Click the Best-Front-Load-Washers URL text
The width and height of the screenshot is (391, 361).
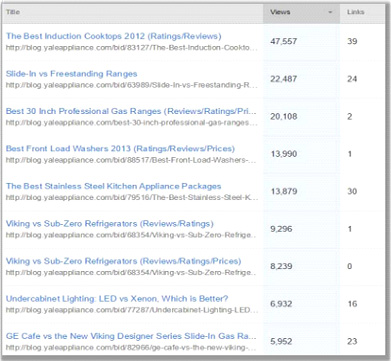tap(131, 160)
